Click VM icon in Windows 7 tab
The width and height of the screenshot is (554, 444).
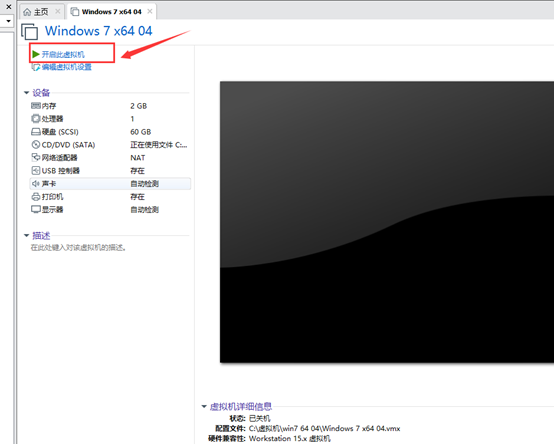75,12
